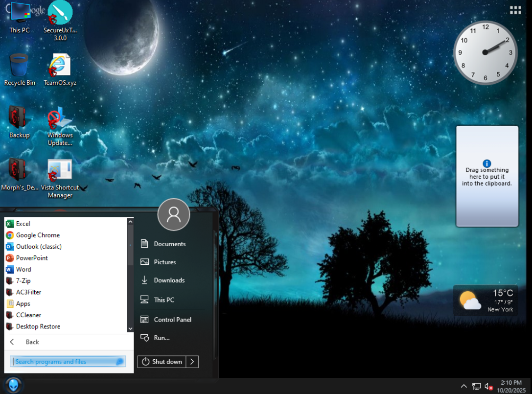Show hidden tray icons chevron

464,386
